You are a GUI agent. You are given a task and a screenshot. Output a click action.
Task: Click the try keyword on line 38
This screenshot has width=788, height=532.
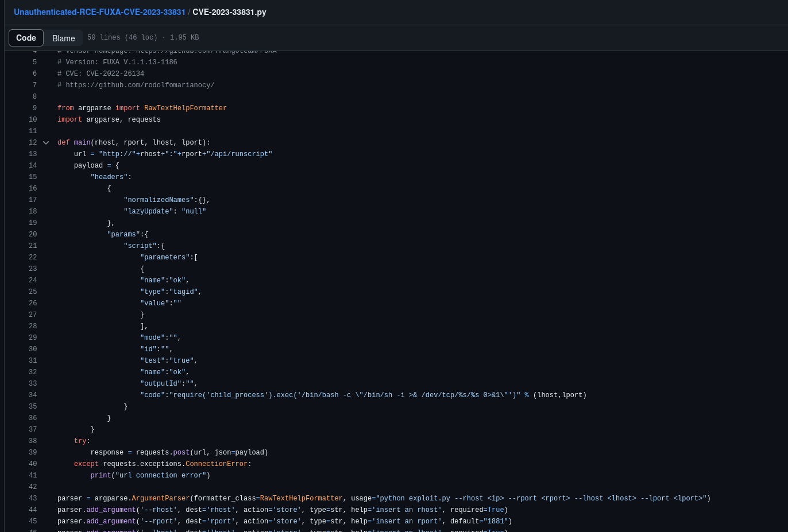pos(80,441)
